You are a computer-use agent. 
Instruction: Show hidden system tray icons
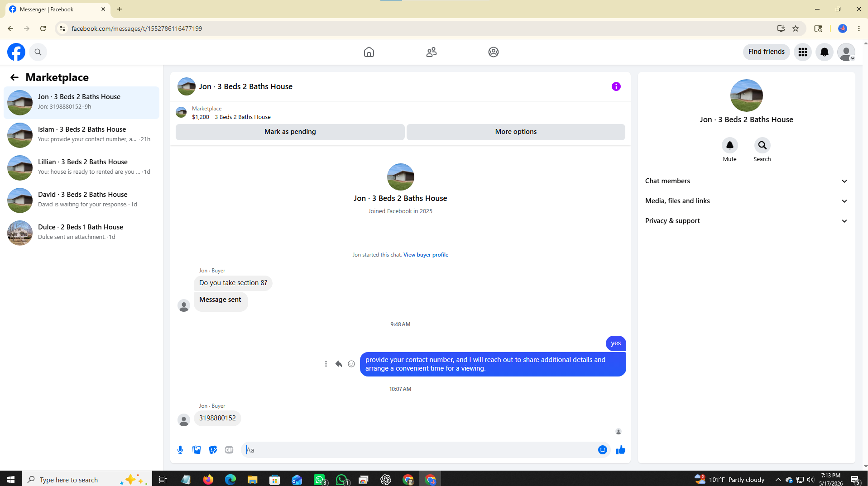coord(778,480)
